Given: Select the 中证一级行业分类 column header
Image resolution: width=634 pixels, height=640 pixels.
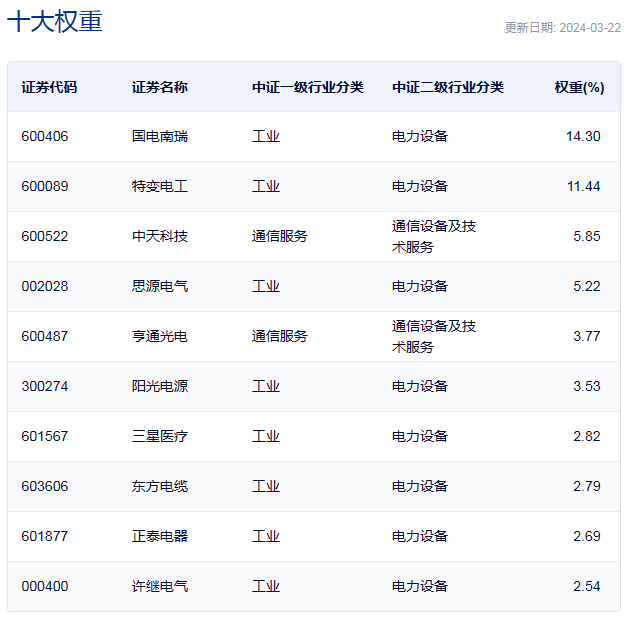Looking at the screenshot, I should (x=307, y=87).
